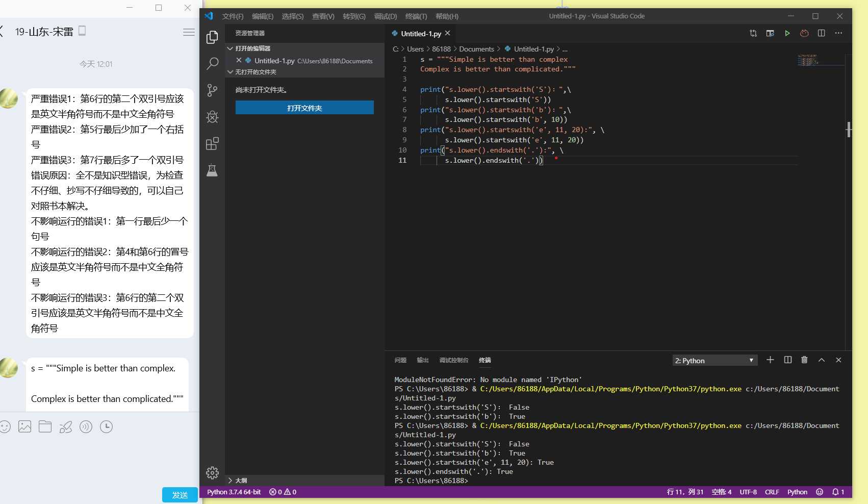This screenshot has height=504, width=868.
Task: Click the red circular Jupyter icon in editor toolbar
Action: [804, 33]
